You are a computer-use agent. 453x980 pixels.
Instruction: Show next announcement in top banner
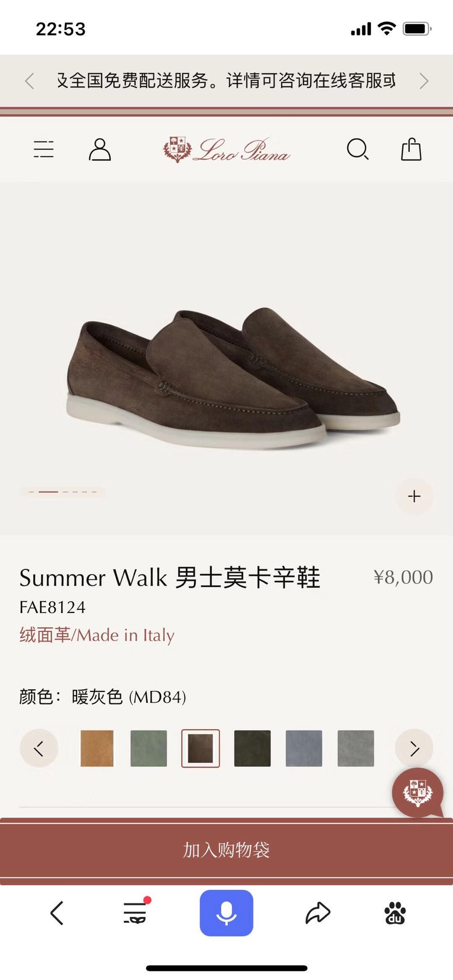(x=423, y=81)
